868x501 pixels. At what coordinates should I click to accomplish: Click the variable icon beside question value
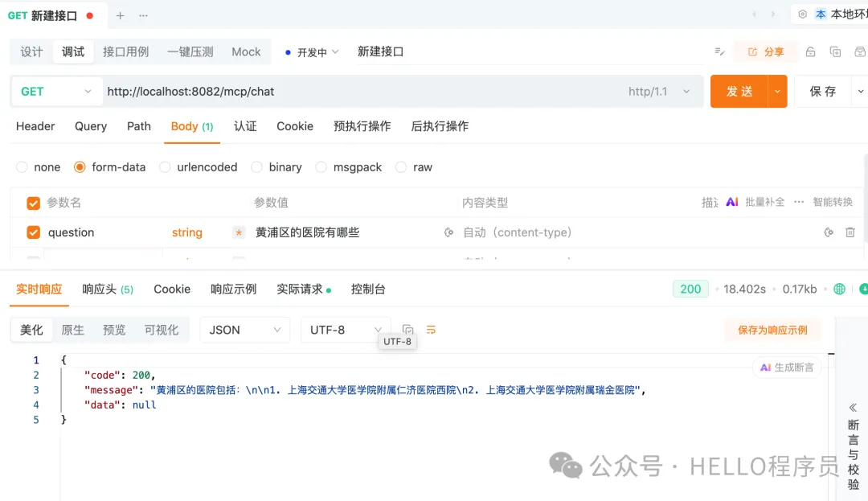[449, 232]
